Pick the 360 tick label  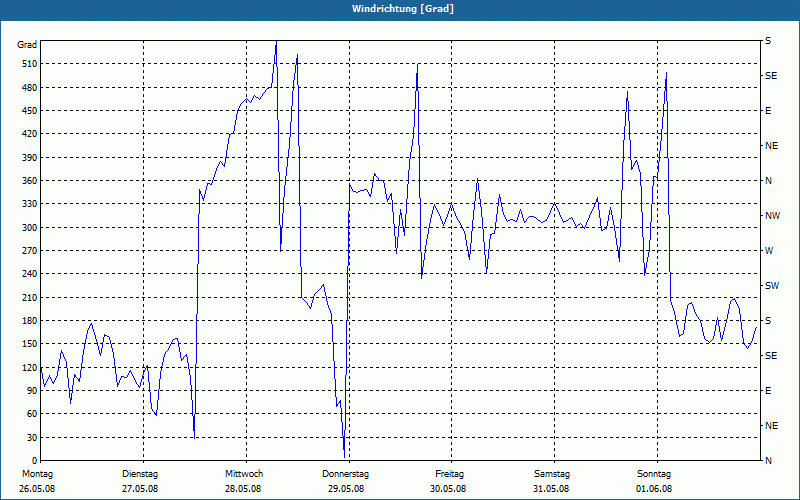click(x=30, y=181)
